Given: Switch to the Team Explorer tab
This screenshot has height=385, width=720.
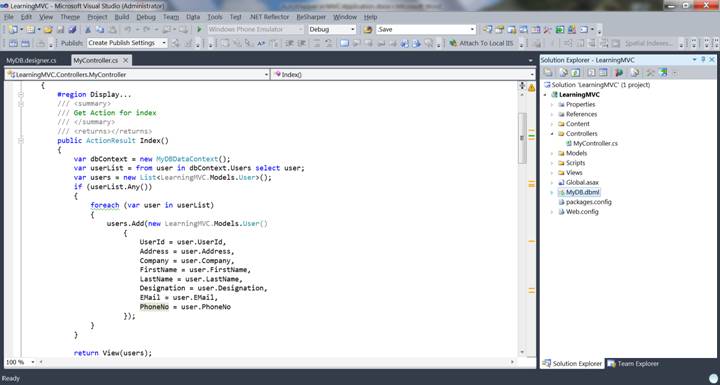Looking at the screenshot, I should point(633,364).
